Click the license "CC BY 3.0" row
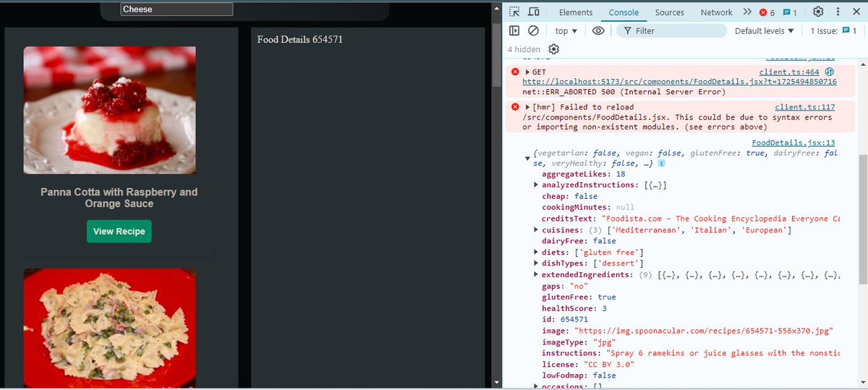868x390 pixels. (588, 364)
